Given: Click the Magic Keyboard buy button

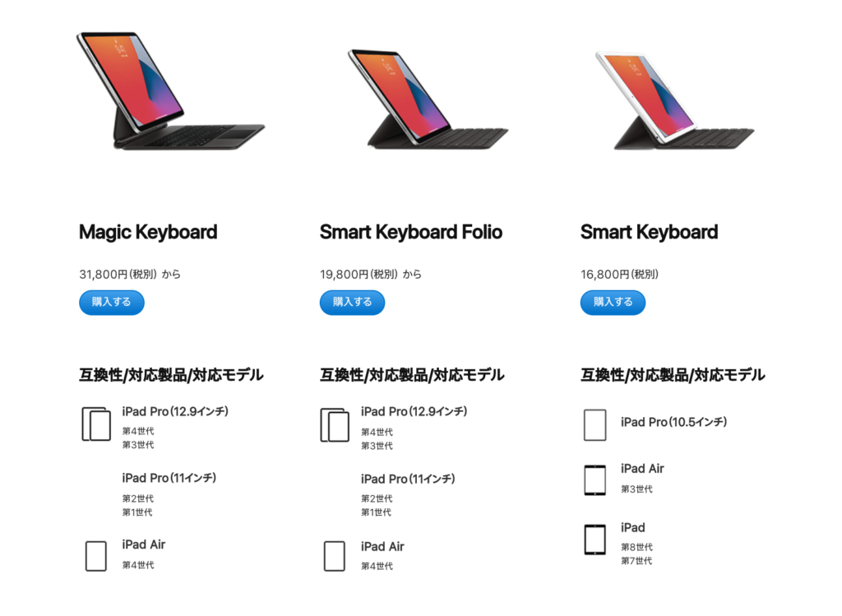Looking at the screenshot, I should pyautogui.click(x=112, y=303).
